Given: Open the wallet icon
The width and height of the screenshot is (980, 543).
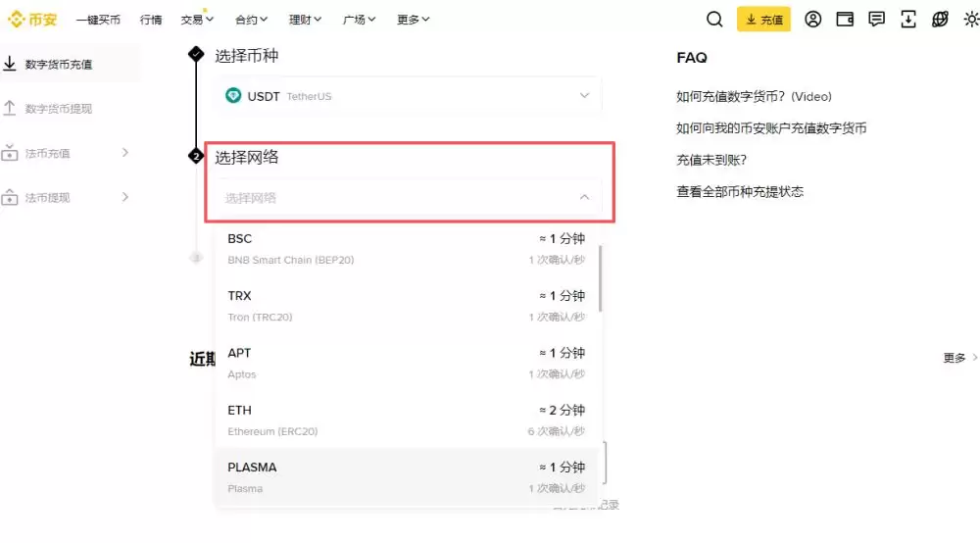Looking at the screenshot, I should [x=845, y=20].
